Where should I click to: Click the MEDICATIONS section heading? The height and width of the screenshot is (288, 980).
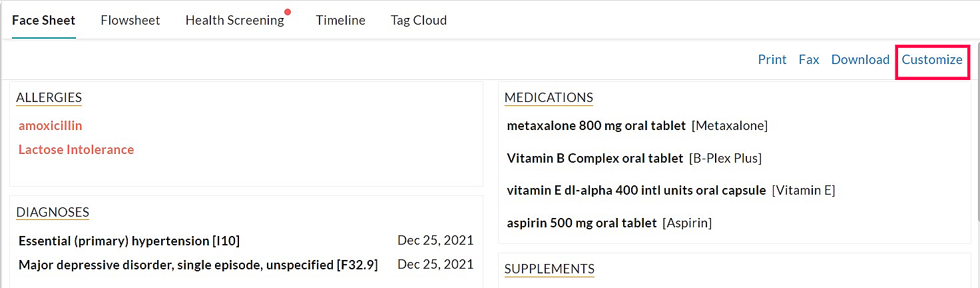coord(549,97)
